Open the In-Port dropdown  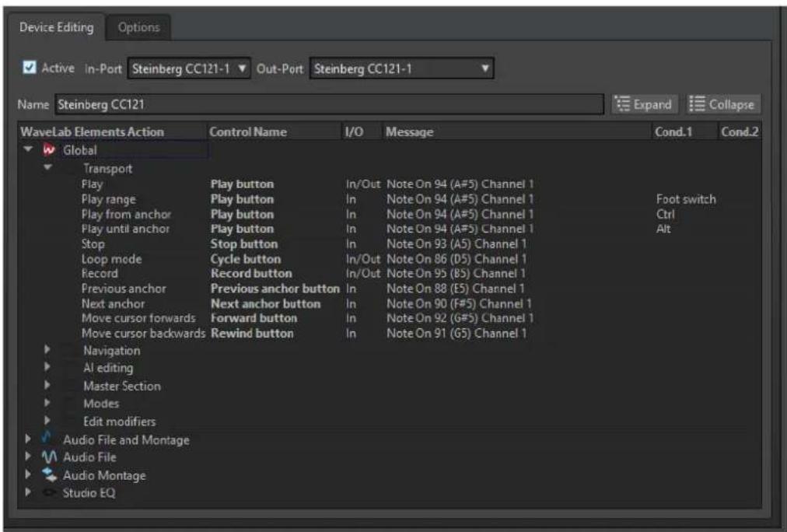click(x=189, y=68)
